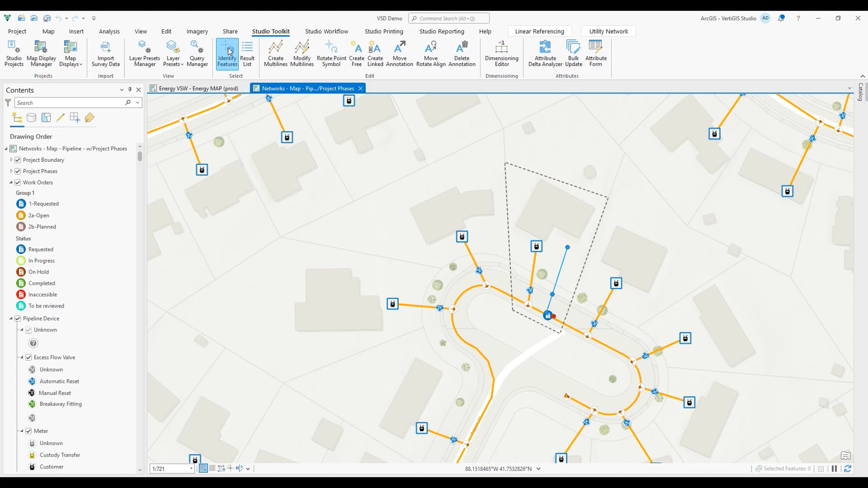The image size is (868, 488).
Task: Toggle Project Boundary layer visibility
Action: [x=18, y=160]
